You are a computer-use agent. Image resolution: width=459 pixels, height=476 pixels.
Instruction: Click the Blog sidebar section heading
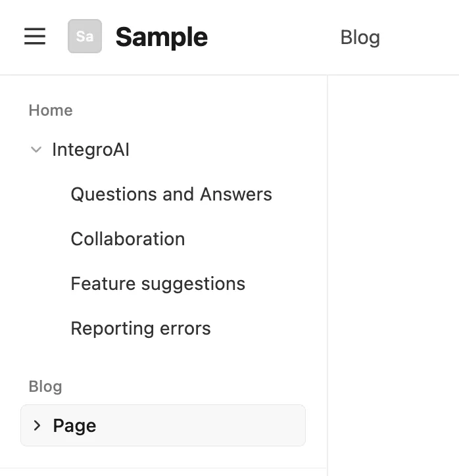tap(45, 387)
